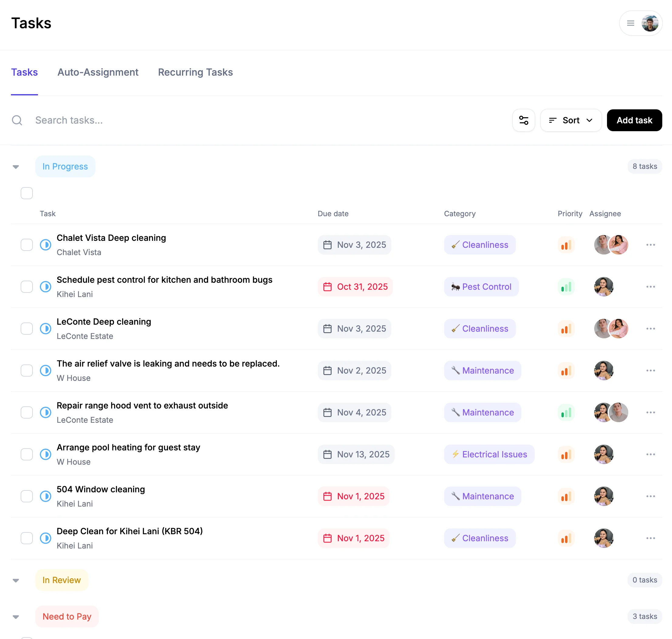Collapse the Need to Pay section
The width and height of the screenshot is (672, 639).
[16, 617]
